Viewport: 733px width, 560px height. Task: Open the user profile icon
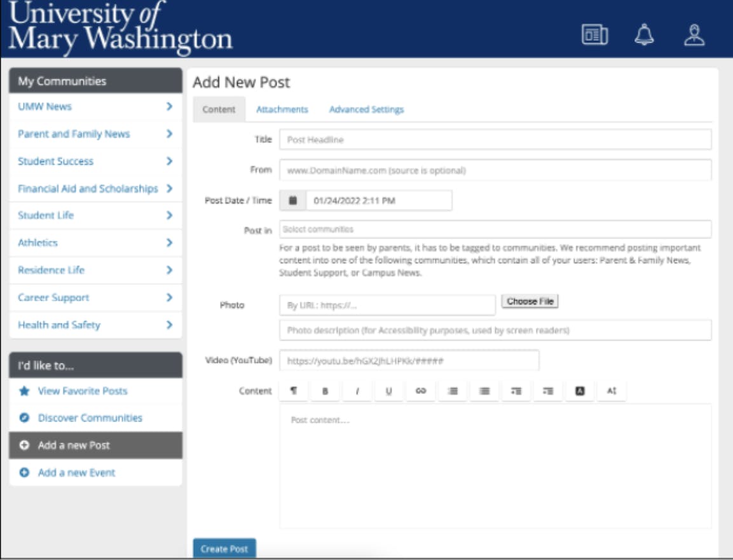694,35
